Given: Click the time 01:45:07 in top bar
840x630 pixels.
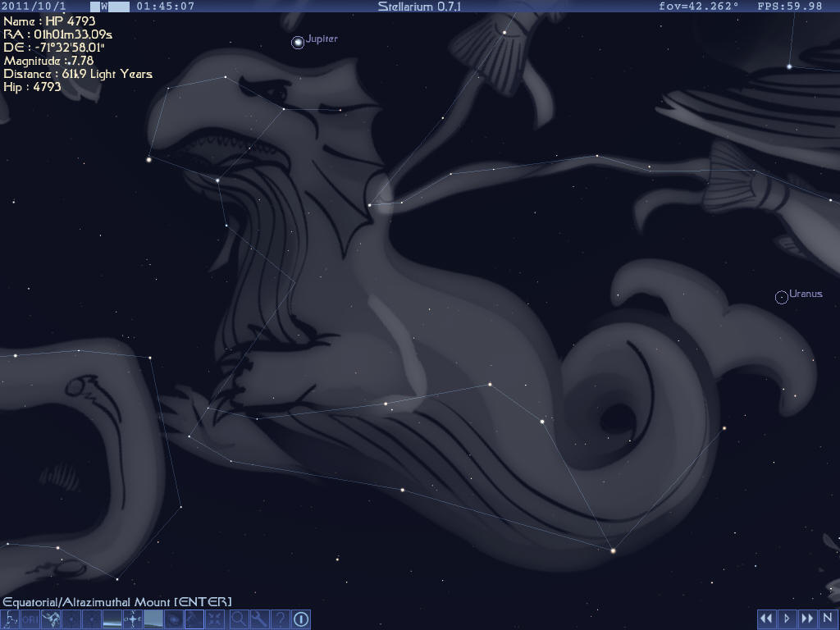Looking at the screenshot, I should (166, 7).
